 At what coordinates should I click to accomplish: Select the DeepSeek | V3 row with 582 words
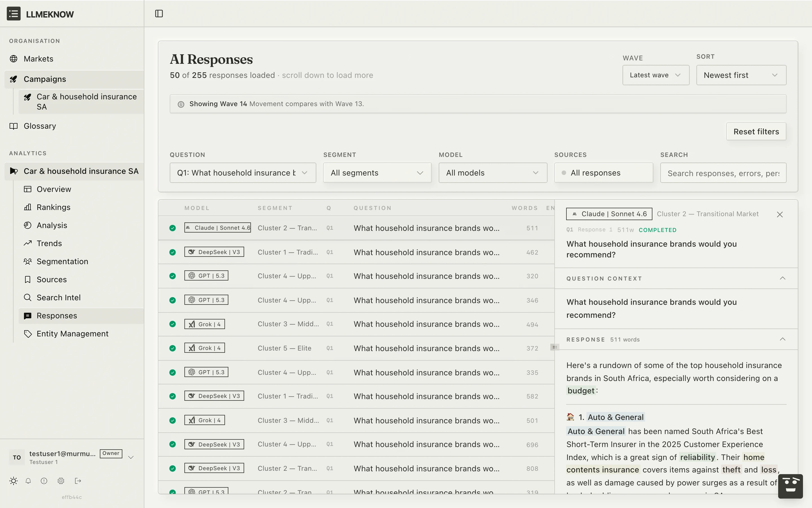tap(356, 396)
